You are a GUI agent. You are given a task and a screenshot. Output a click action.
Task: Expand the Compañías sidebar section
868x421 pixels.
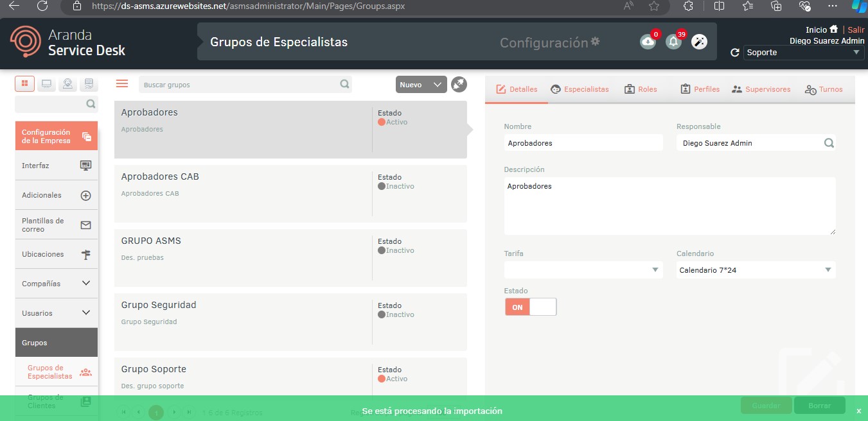(x=57, y=284)
